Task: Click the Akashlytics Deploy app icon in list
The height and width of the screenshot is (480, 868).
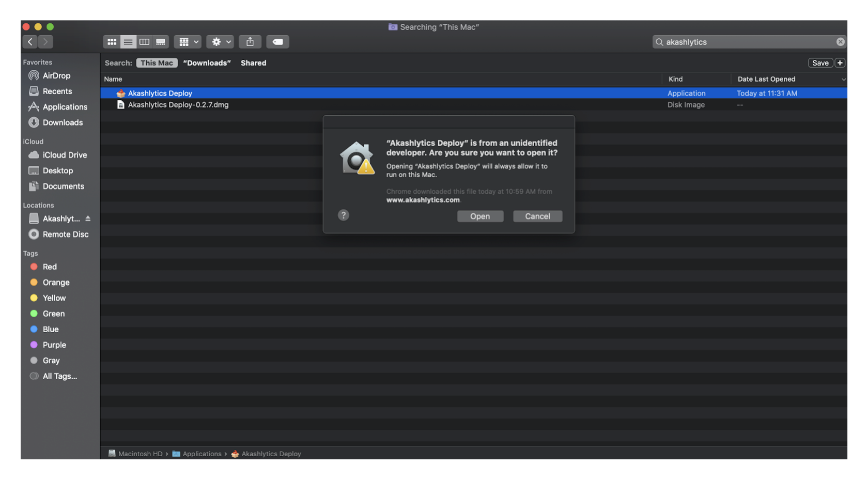Action: coord(121,93)
